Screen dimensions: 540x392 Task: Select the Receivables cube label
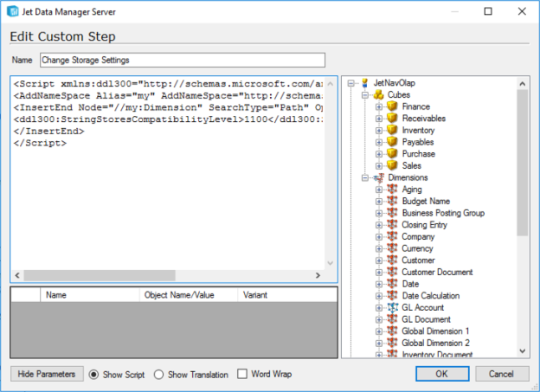(424, 119)
